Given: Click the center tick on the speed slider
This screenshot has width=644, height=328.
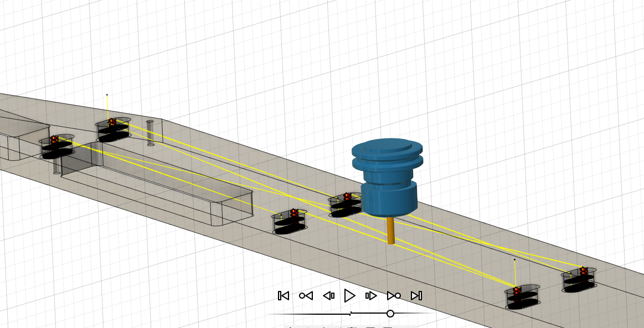Looking at the screenshot, I should tap(351, 314).
